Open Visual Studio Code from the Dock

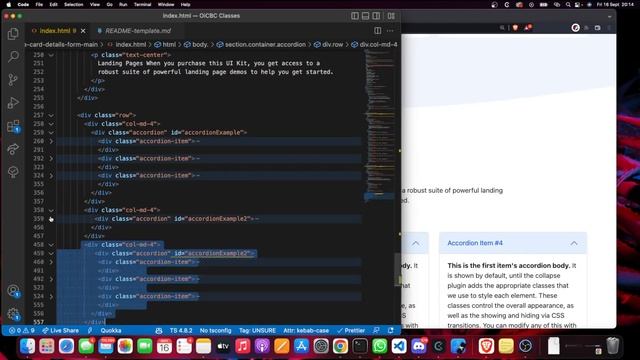tap(399, 346)
